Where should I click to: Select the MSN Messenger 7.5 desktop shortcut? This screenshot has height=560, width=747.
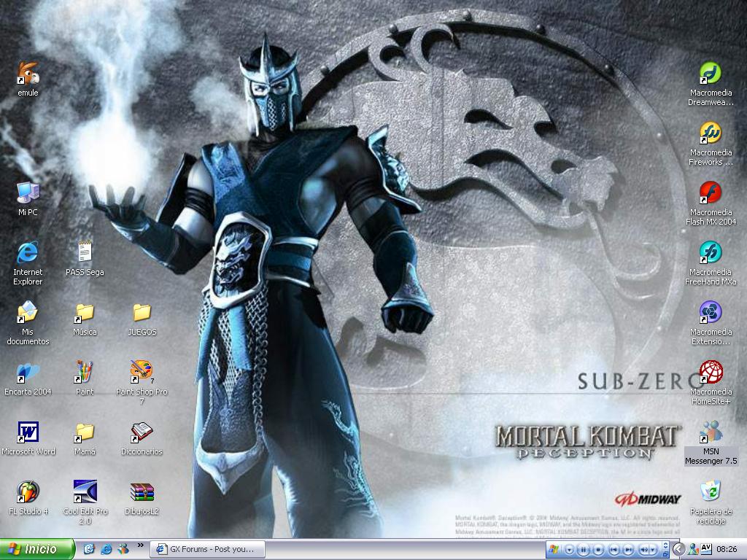click(x=711, y=443)
